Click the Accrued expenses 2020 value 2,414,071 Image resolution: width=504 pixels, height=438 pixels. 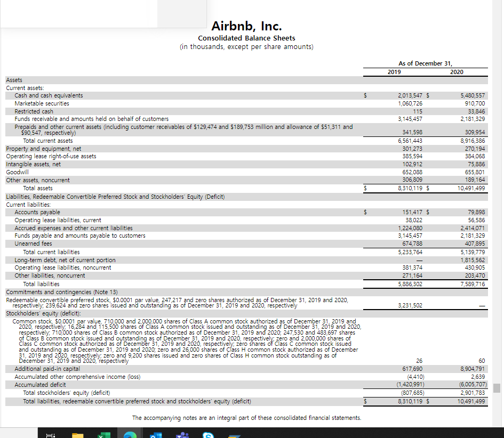click(x=473, y=228)
